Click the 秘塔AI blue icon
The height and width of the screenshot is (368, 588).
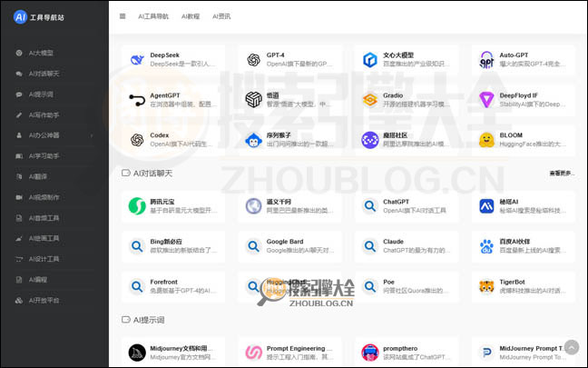point(486,206)
